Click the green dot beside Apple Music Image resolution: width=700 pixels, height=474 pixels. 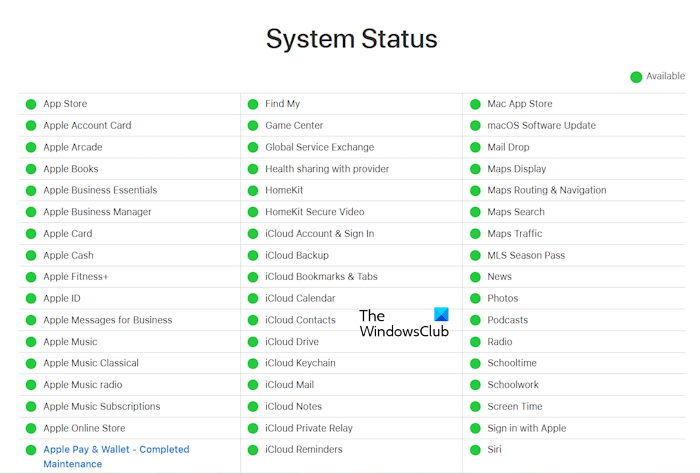click(31, 342)
